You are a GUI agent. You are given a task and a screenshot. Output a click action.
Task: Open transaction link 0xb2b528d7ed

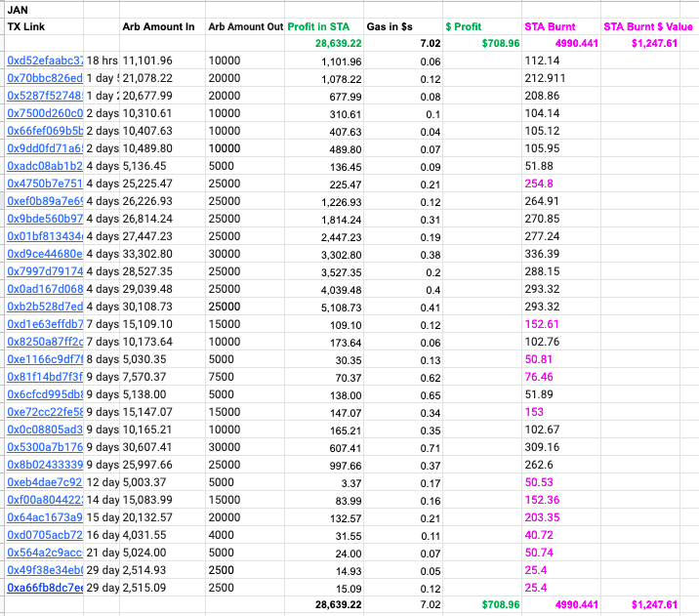(x=45, y=307)
